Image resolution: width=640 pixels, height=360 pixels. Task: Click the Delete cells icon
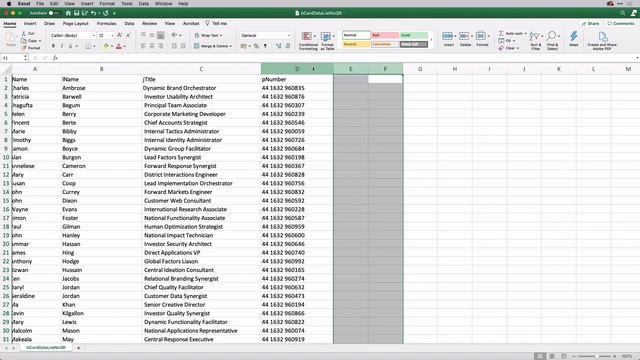click(464, 36)
